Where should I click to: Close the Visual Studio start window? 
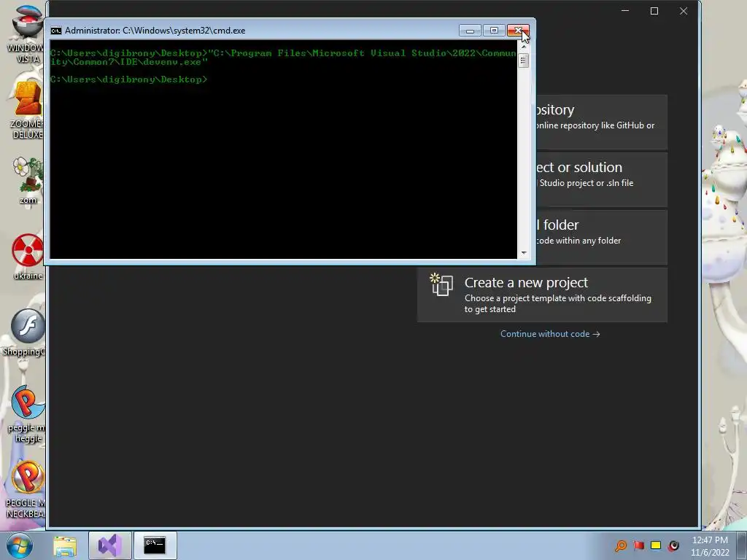coord(684,11)
